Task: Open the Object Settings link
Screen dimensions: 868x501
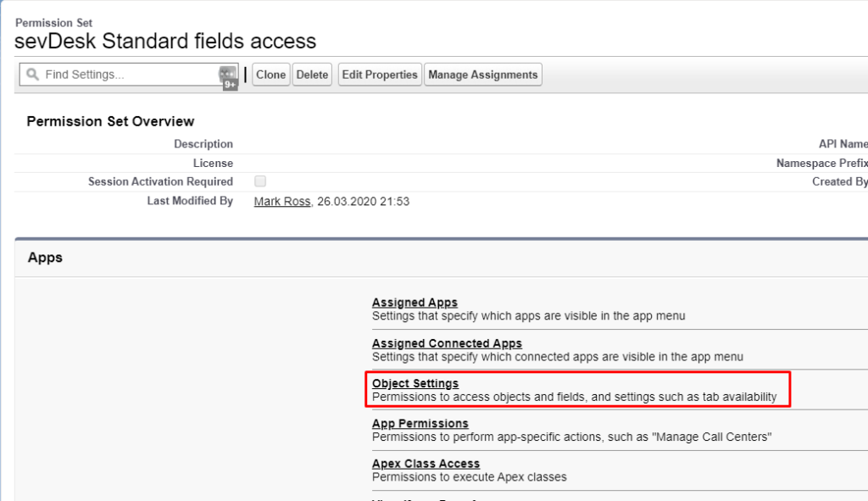Action: [x=415, y=384]
